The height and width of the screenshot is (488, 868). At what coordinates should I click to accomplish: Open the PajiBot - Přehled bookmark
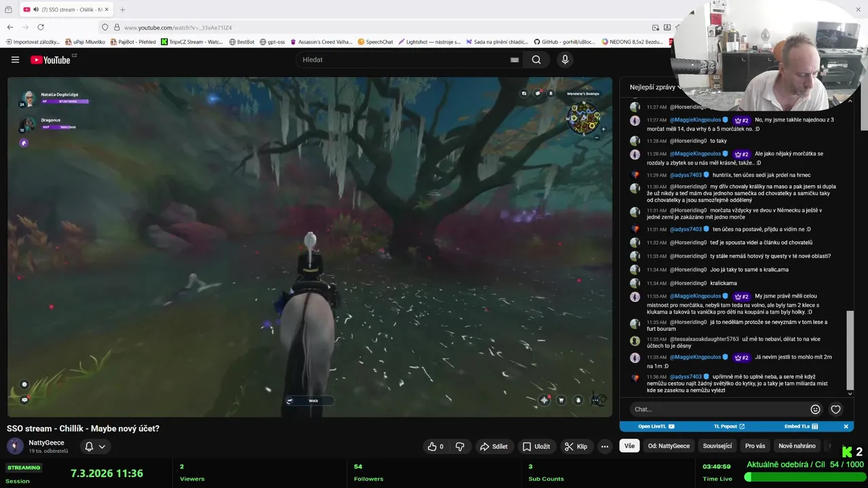point(132,42)
